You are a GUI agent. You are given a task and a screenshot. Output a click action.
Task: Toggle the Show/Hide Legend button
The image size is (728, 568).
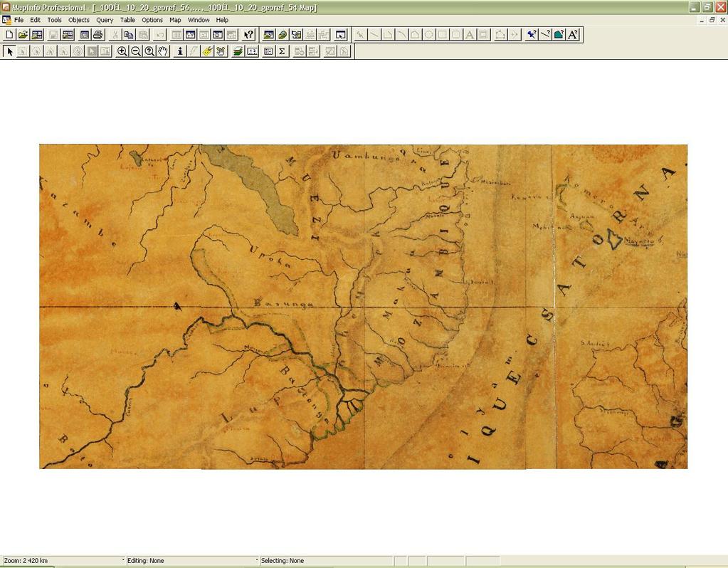coord(268,51)
